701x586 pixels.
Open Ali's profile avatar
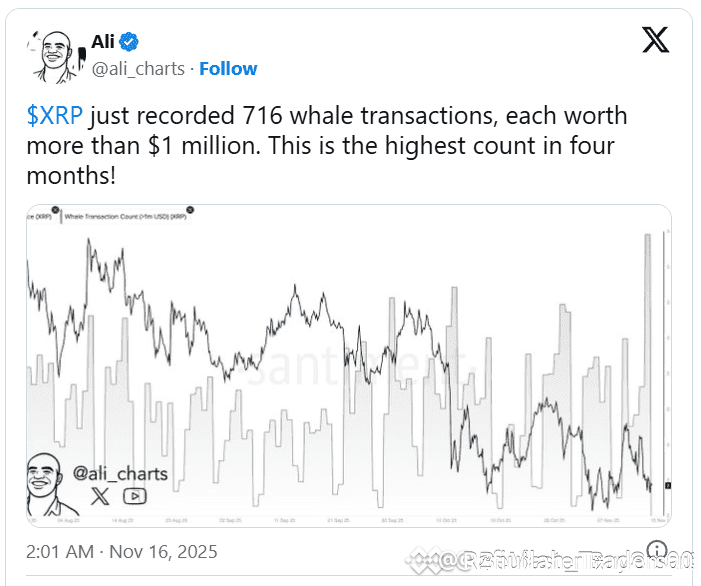(x=55, y=56)
